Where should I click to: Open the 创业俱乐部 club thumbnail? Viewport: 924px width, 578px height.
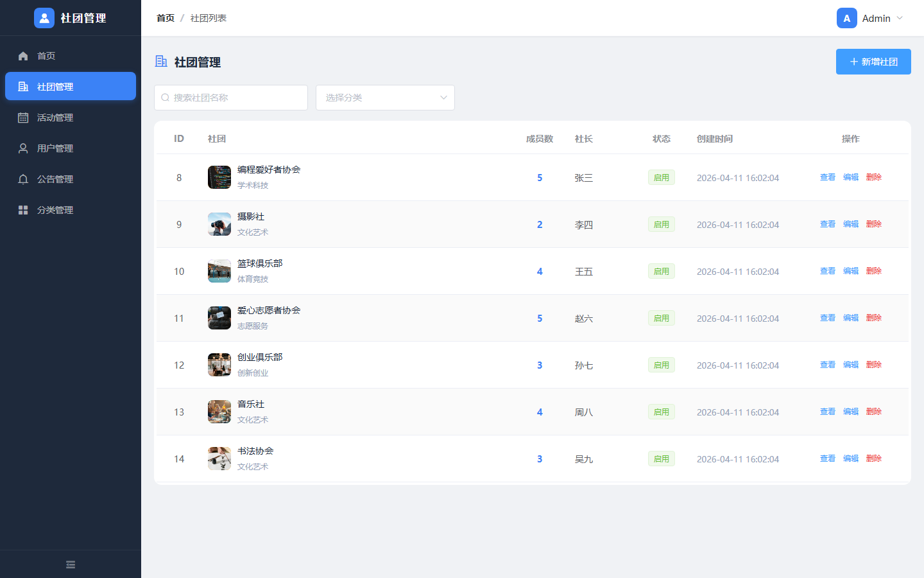click(219, 365)
